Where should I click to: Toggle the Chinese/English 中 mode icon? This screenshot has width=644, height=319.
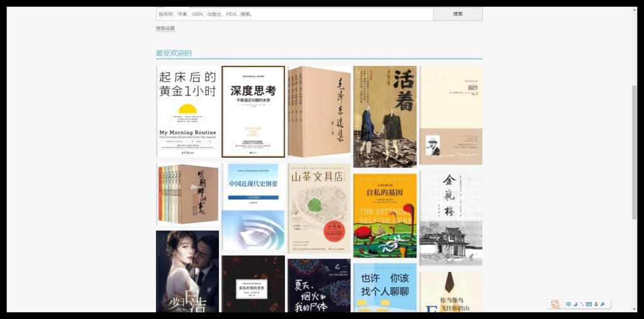coord(569,304)
